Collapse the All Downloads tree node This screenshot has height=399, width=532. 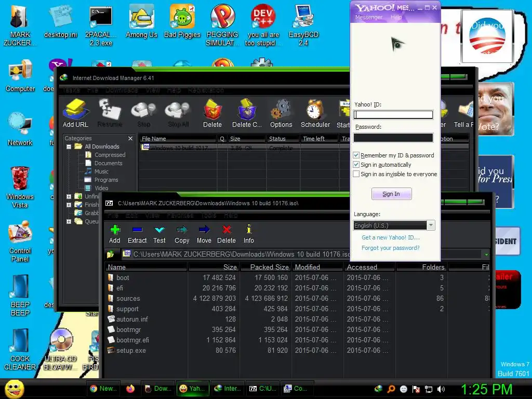pyautogui.click(x=69, y=147)
